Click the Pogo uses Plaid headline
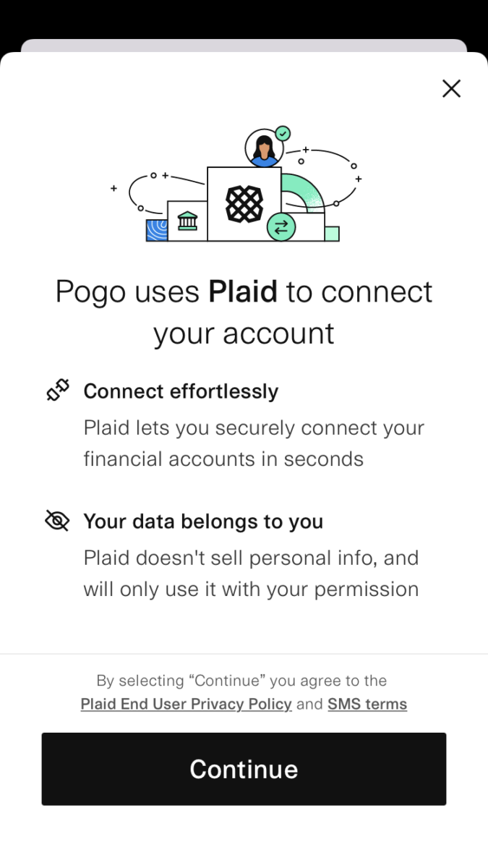 [243, 311]
